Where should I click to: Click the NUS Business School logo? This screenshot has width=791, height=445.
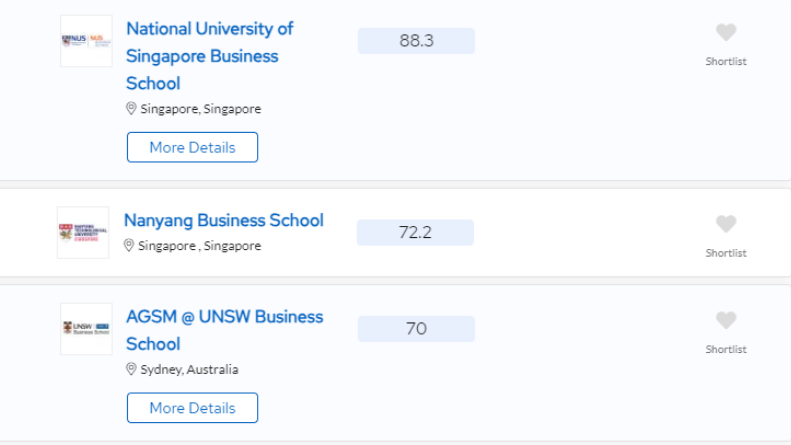tap(86, 41)
